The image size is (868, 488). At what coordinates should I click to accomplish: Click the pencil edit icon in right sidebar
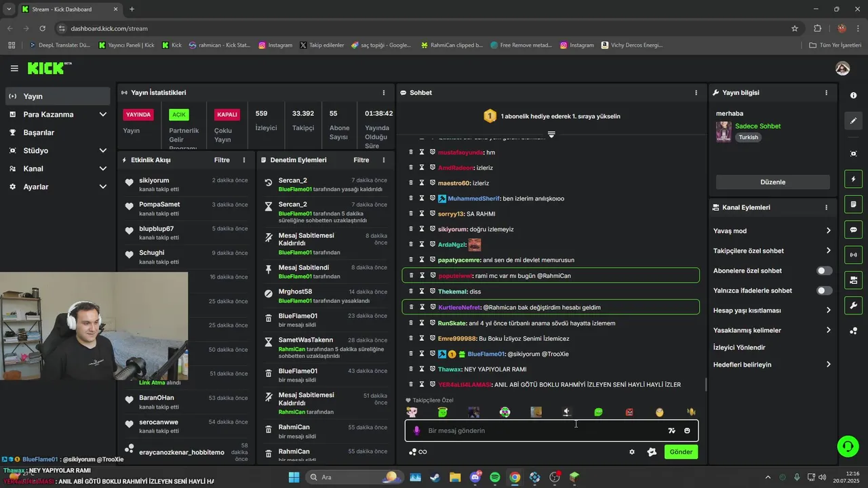coord(854,121)
